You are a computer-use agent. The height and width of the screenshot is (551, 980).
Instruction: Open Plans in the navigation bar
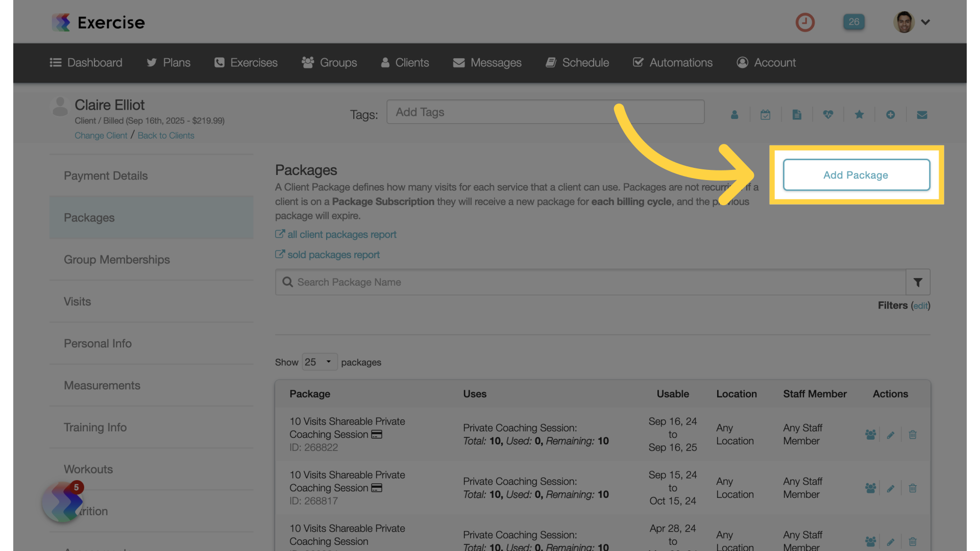coord(168,62)
